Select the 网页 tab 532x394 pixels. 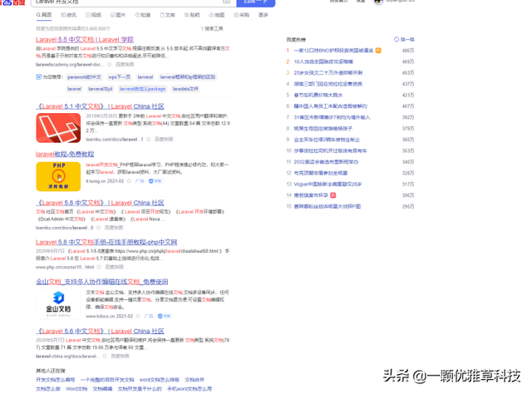click(44, 15)
